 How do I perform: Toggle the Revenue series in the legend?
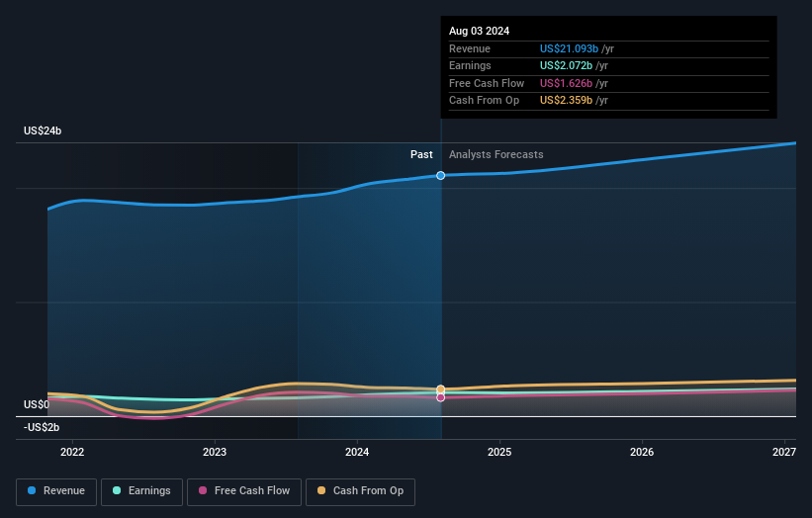pyautogui.click(x=56, y=491)
